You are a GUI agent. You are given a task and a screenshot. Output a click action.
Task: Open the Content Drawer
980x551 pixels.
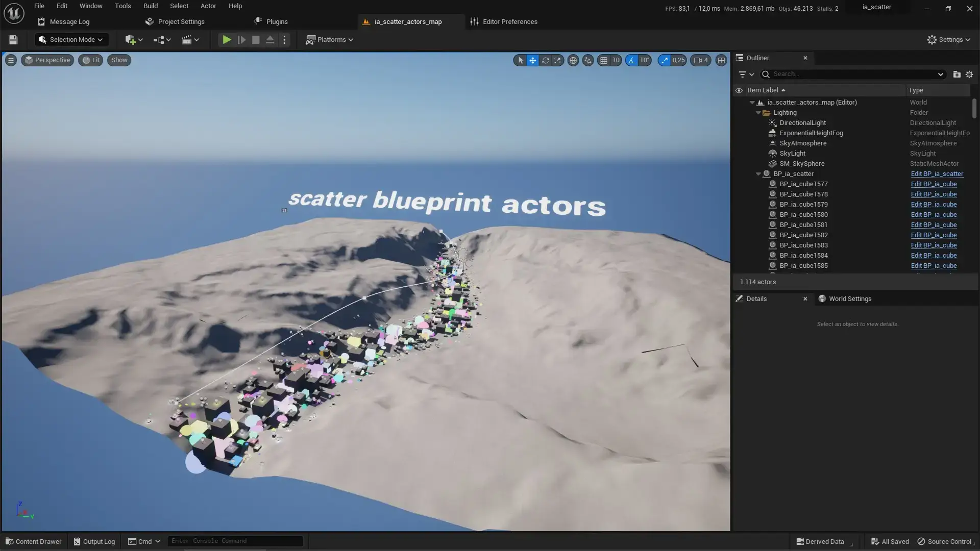click(x=33, y=541)
